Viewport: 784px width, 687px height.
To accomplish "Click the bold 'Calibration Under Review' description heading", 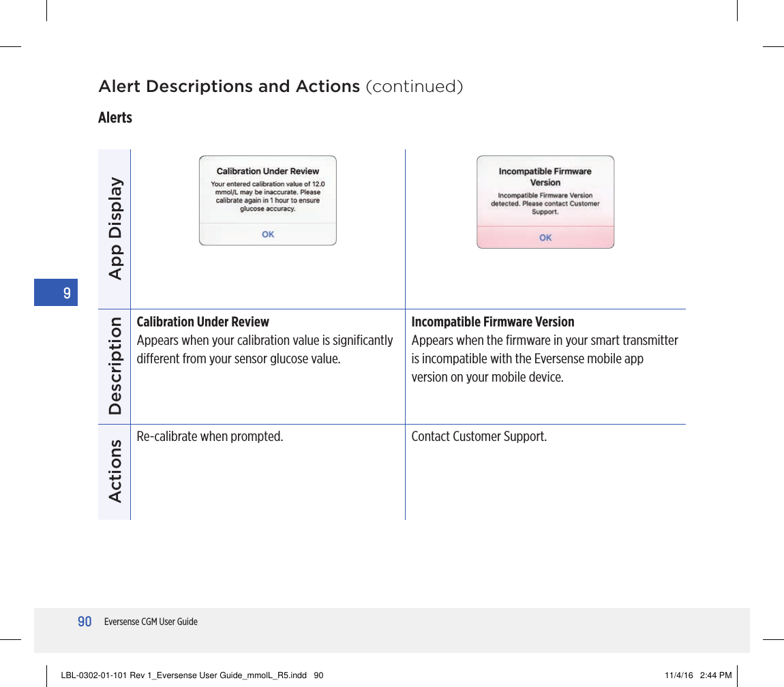I will coord(202,322).
